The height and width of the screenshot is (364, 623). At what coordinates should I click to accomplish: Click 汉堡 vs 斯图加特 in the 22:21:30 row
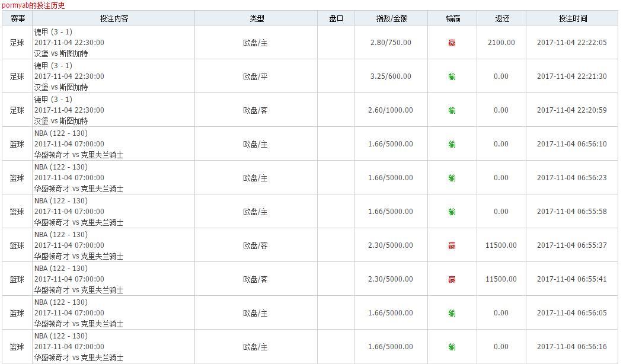61,87
